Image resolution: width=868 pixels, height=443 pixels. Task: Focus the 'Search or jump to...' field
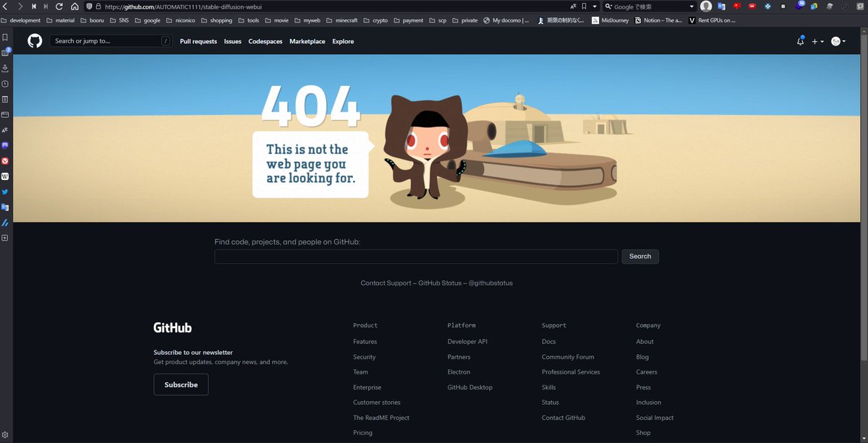(111, 41)
